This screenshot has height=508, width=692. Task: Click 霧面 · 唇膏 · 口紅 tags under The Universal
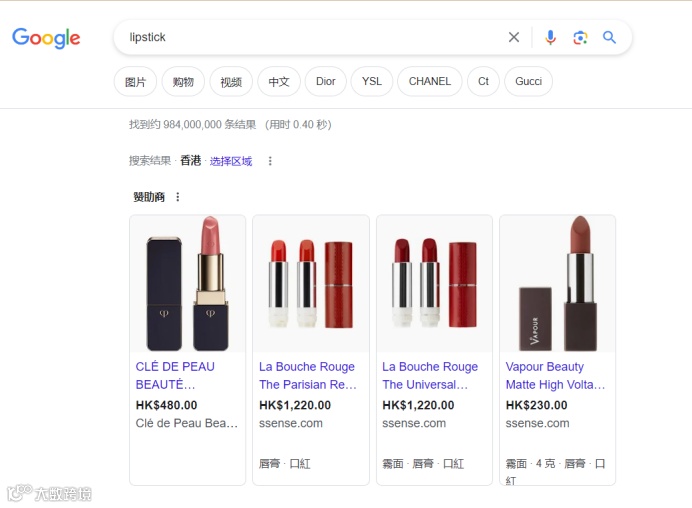(423, 463)
